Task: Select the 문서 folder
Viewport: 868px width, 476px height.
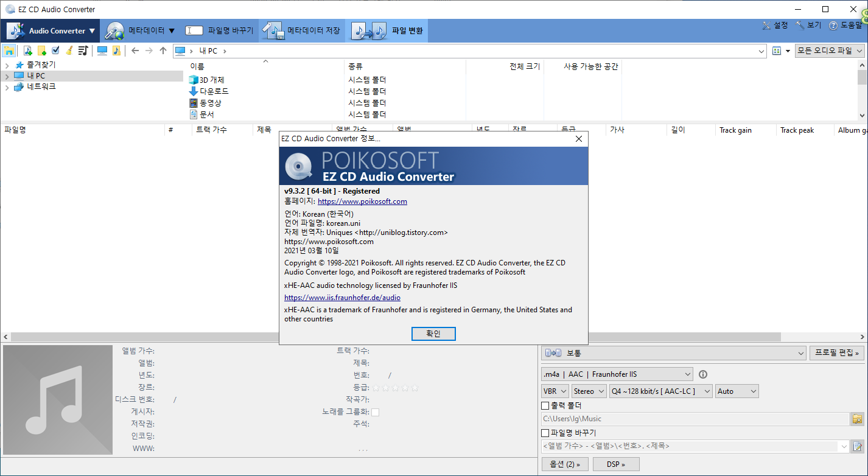Action: click(x=201, y=114)
